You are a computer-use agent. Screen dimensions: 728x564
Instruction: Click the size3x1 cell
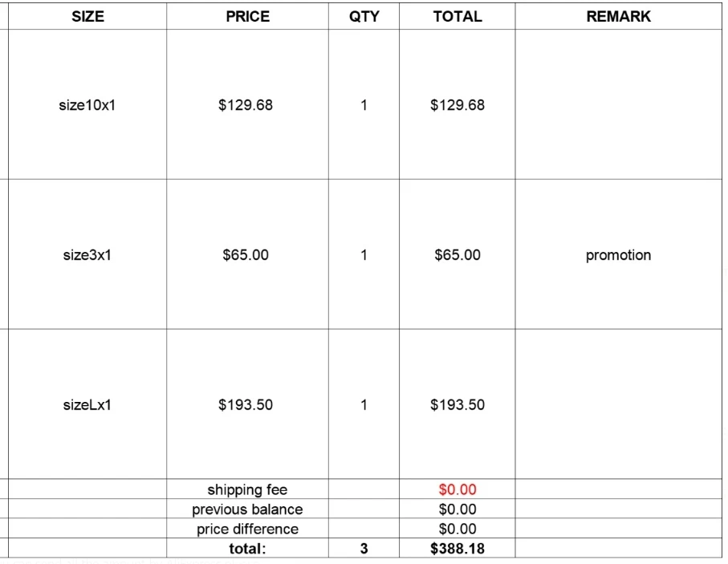point(87,255)
